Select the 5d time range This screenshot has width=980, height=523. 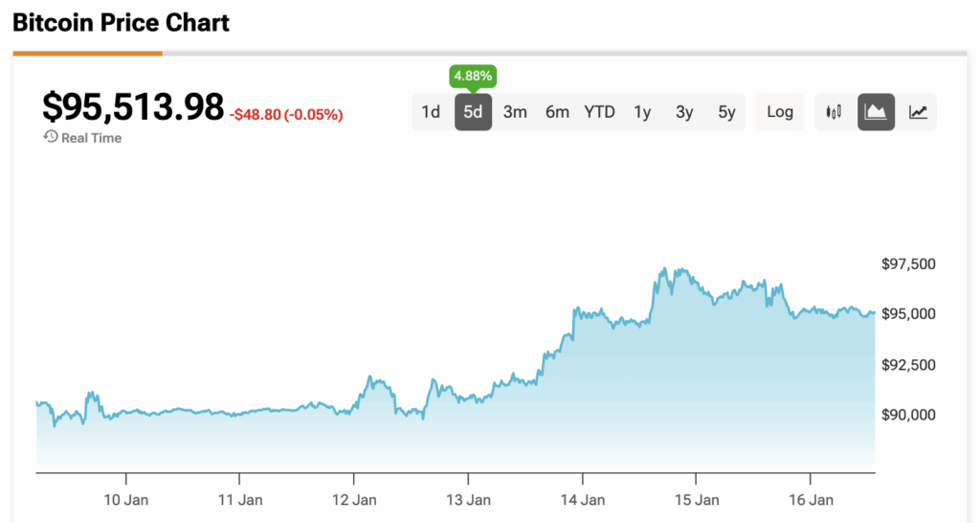coord(473,112)
